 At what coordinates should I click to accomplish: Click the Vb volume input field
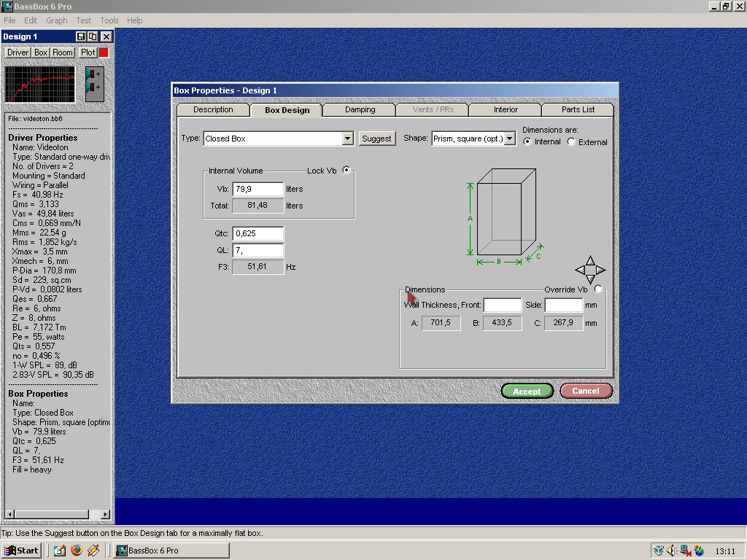258,189
